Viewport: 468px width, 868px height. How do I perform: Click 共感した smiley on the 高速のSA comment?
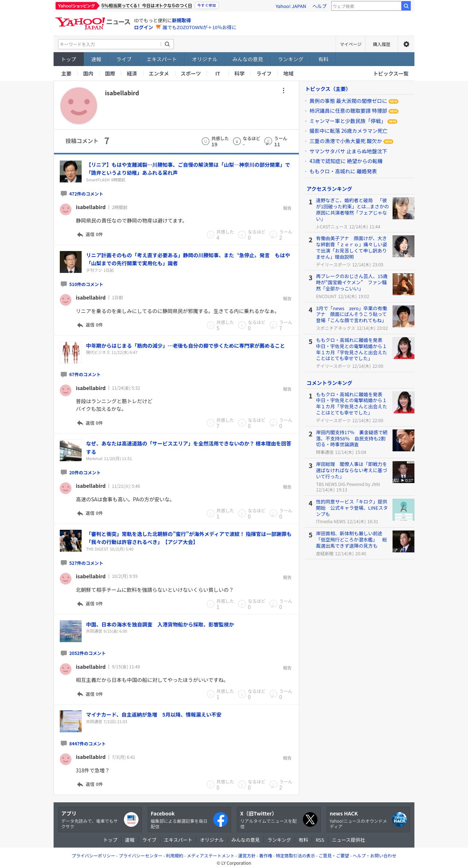[210, 513]
